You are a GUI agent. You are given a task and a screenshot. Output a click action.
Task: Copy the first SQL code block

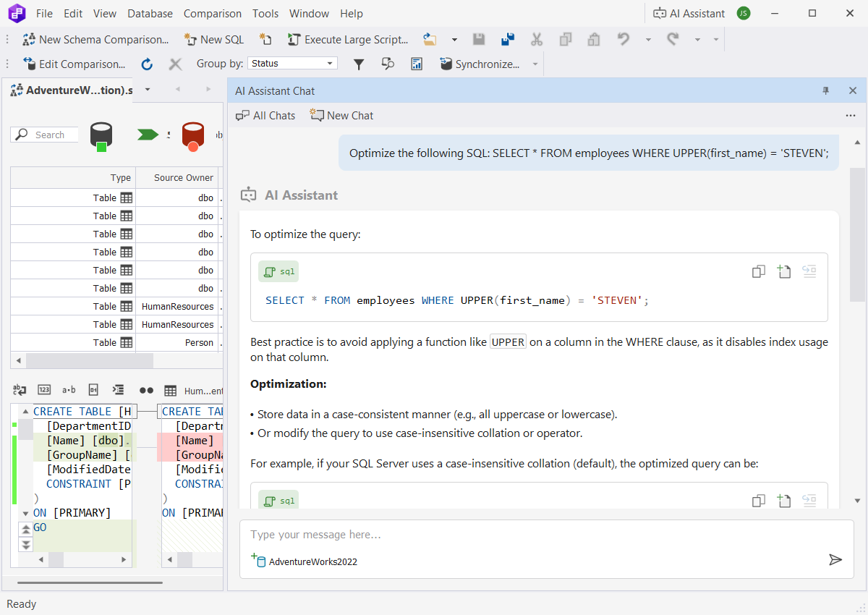coord(759,271)
